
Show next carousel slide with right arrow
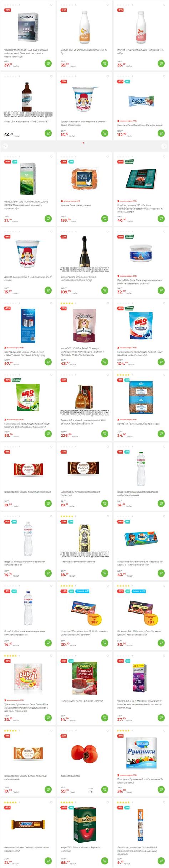[164, 146]
